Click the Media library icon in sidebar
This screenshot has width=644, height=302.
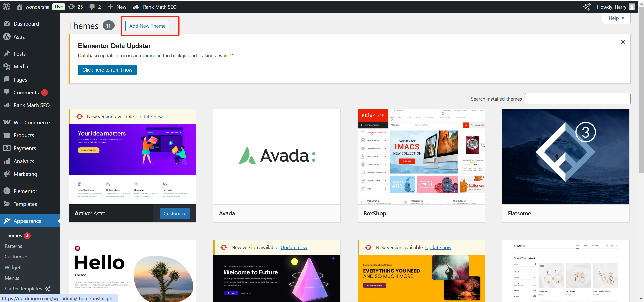(7, 66)
